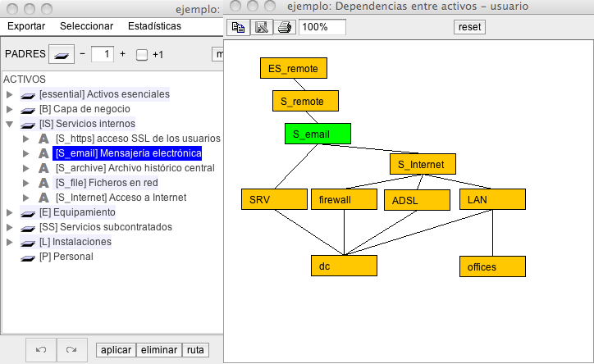The height and width of the screenshot is (364, 594).
Task: Click the green S_email node in the graph
Action: tap(318, 134)
